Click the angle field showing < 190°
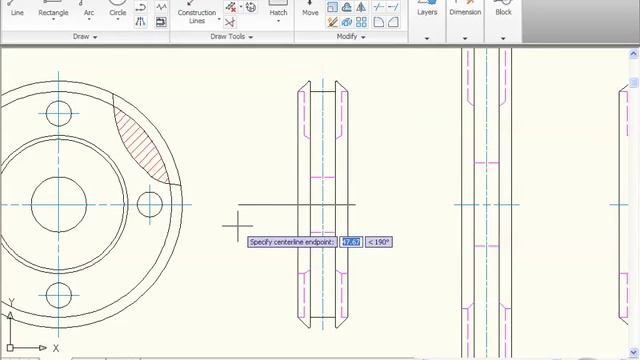This screenshot has height=360, width=640. [379, 242]
